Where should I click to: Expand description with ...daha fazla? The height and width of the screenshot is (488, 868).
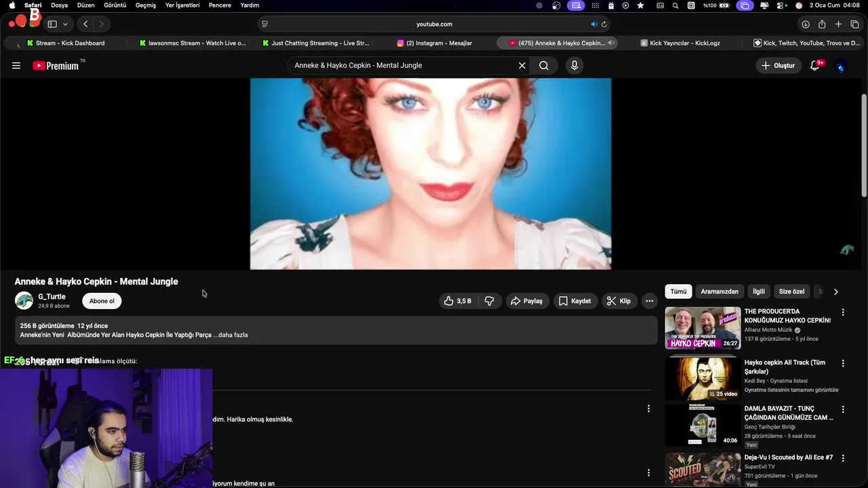[x=231, y=335]
